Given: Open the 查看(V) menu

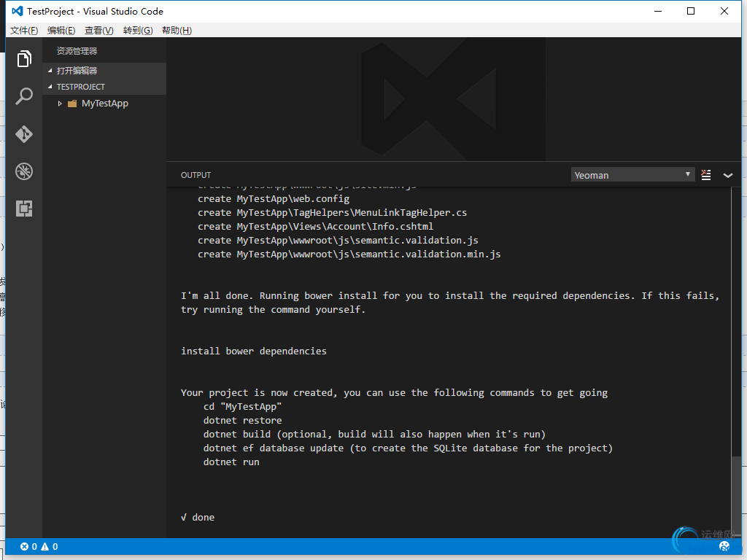Looking at the screenshot, I should (99, 31).
